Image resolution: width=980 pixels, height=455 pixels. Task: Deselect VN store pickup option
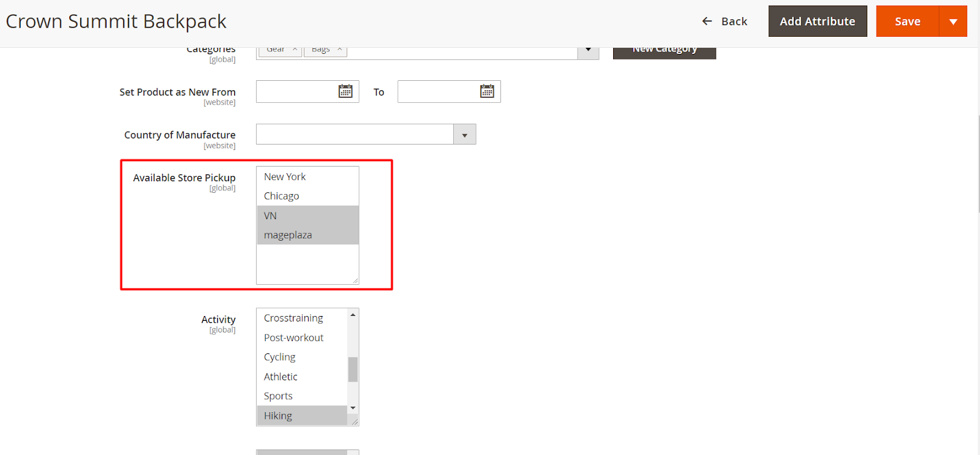tap(271, 216)
